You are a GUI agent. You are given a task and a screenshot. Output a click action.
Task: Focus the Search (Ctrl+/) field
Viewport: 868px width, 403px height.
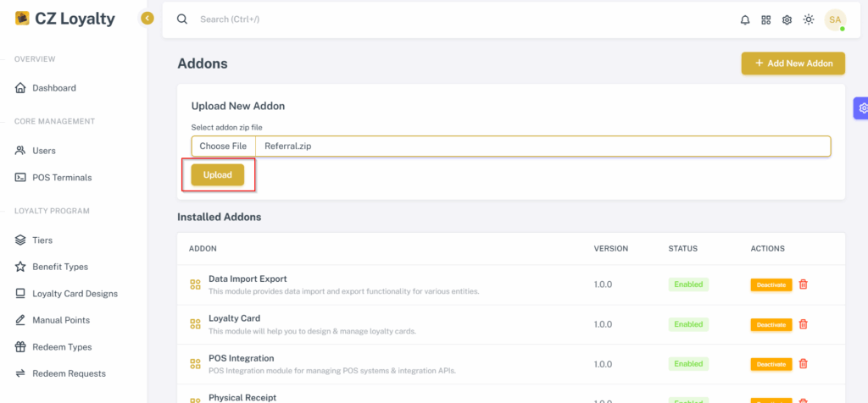(230, 19)
